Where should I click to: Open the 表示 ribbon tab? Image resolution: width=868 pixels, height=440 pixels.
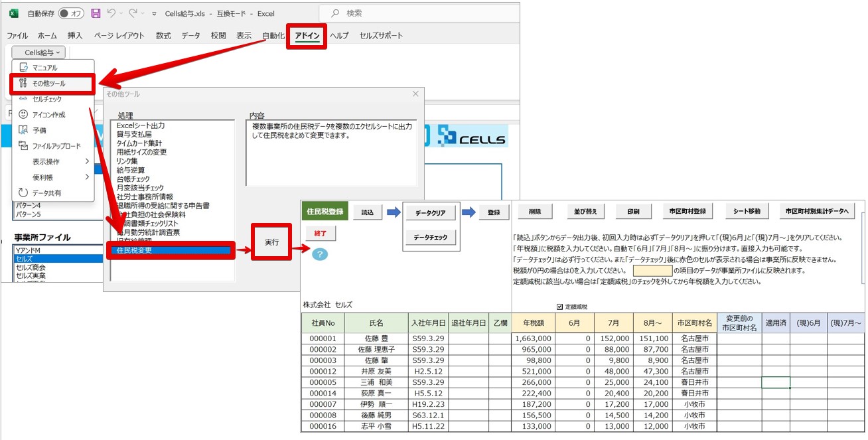pyautogui.click(x=244, y=36)
